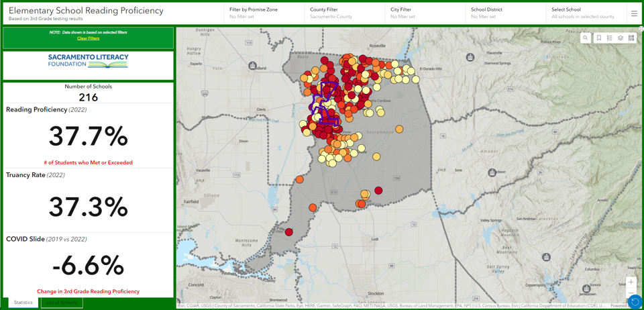Zoom in on the map
Viewport: 644px width, 310px height.
tap(631, 282)
